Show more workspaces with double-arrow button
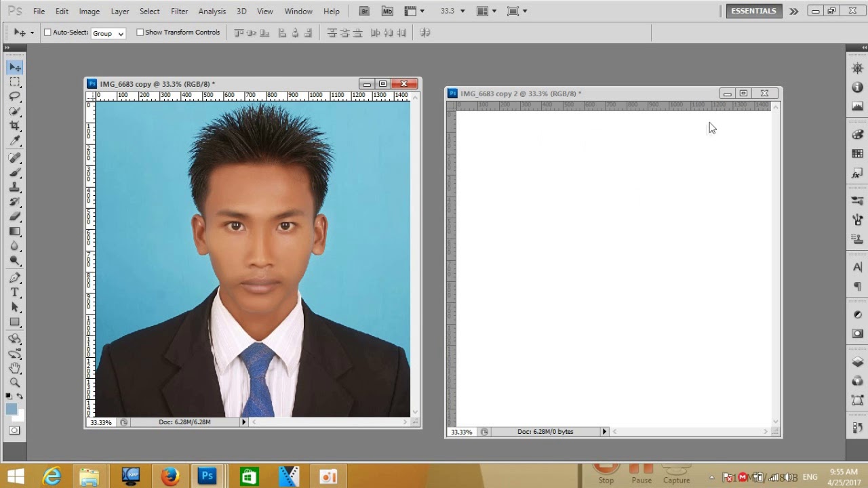The height and width of the screenshot is (488, 868). [793, 11]
